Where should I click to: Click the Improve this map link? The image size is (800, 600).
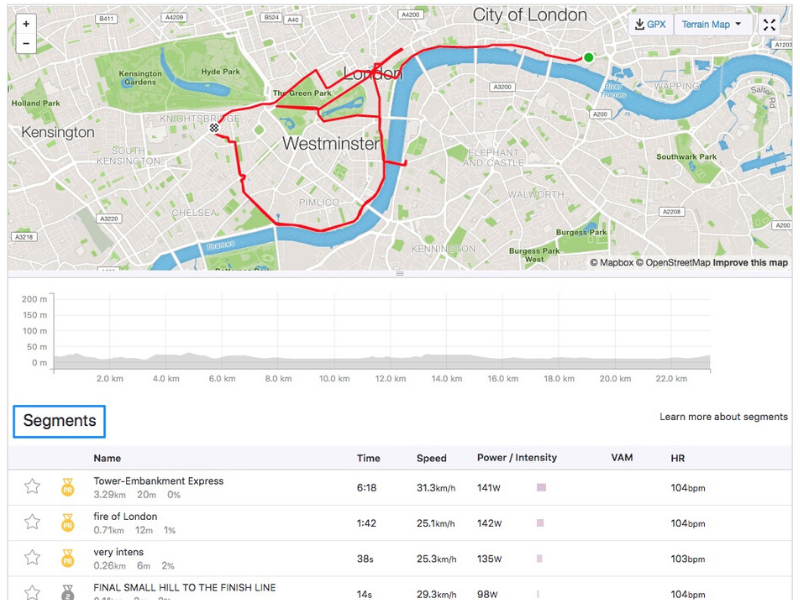tap(750, 263)
